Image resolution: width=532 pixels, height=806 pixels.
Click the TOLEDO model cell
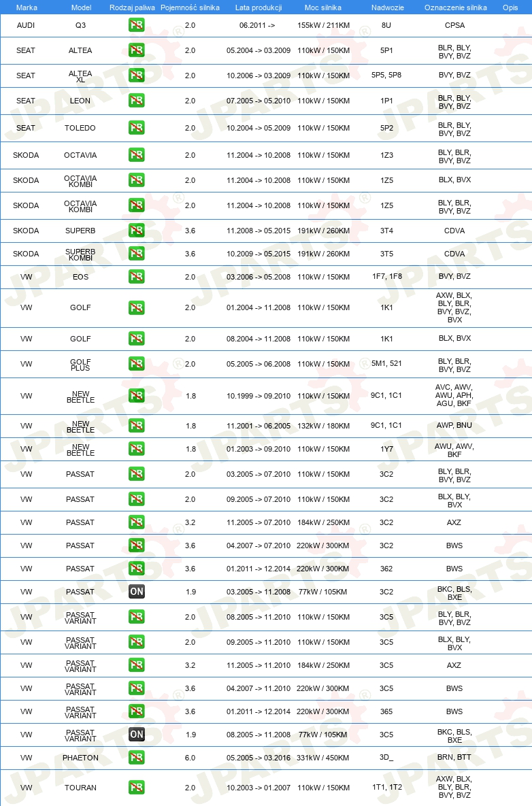click(80, 128)
